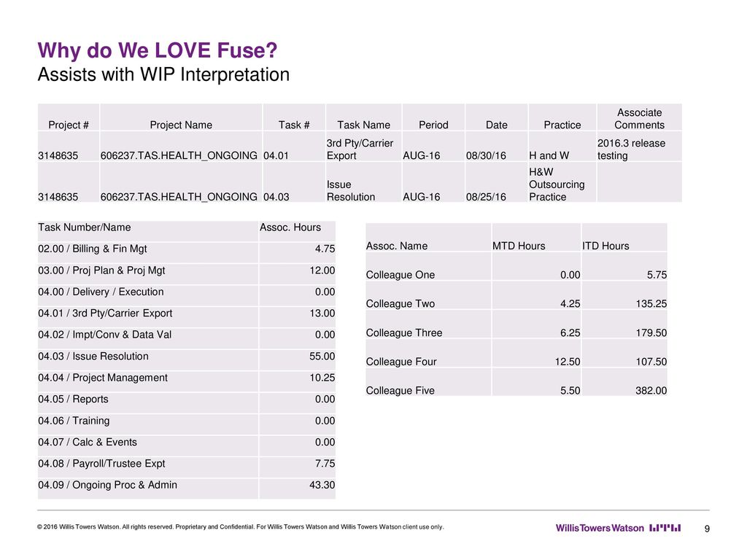The height and width of the screenshot is (560, 747).
Task: Select the slide title 'Why do We LOVE Fuse?'
Action: [x=158, y=50]
